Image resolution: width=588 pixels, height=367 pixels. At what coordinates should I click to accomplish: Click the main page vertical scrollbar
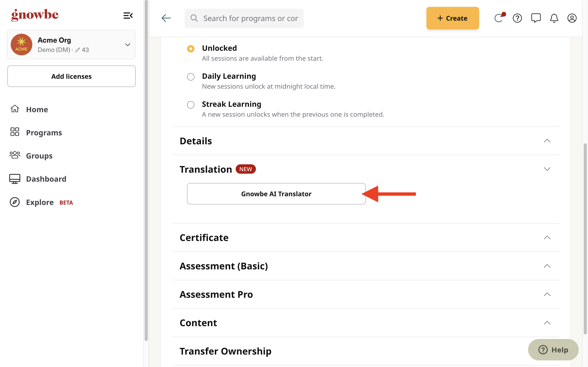585,239
